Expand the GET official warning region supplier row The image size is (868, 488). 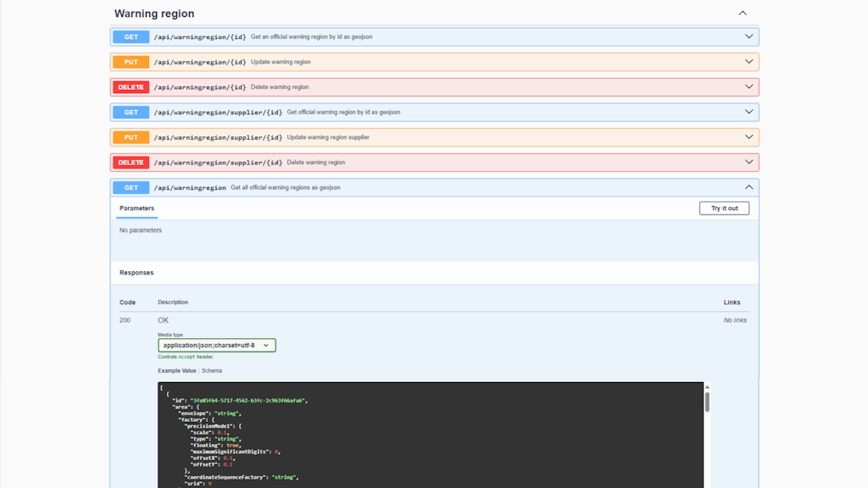point(748,112)
